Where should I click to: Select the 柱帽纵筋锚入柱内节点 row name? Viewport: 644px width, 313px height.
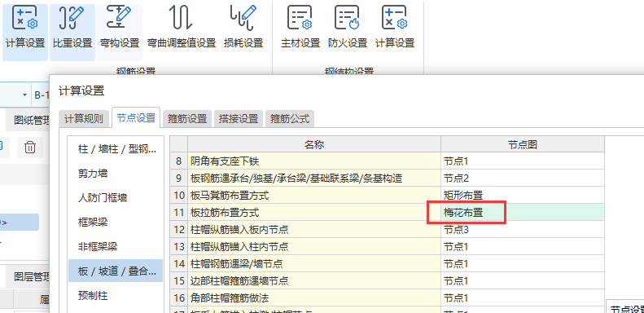coord(314,246)
